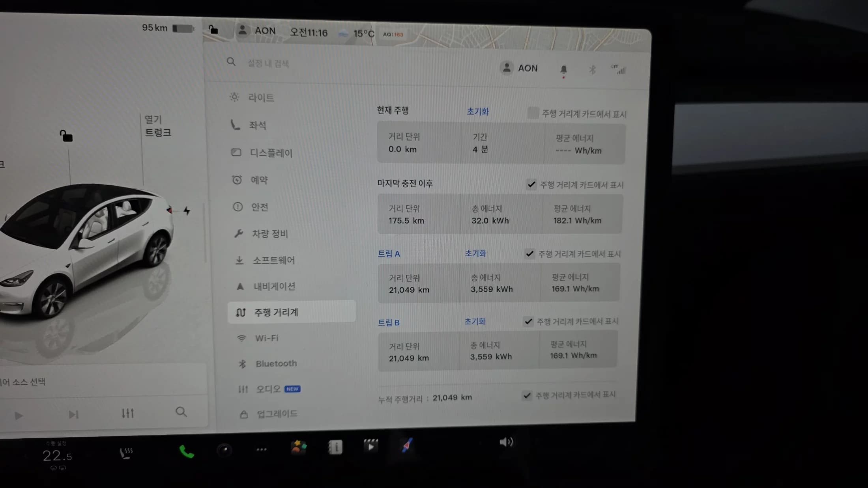Uncheck 트립 A odometer card checkbox

point(529,253)
